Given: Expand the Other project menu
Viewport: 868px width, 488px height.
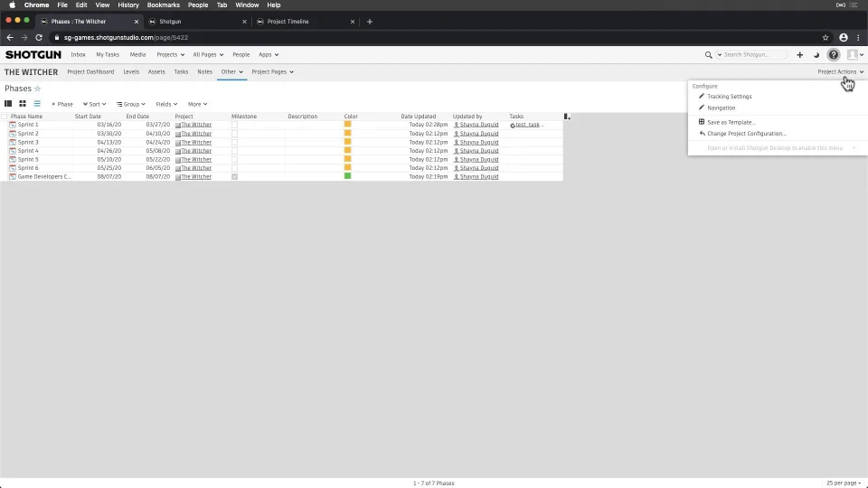Looking at the screenshot, I should pyautogui.click(x=232, y=72).
